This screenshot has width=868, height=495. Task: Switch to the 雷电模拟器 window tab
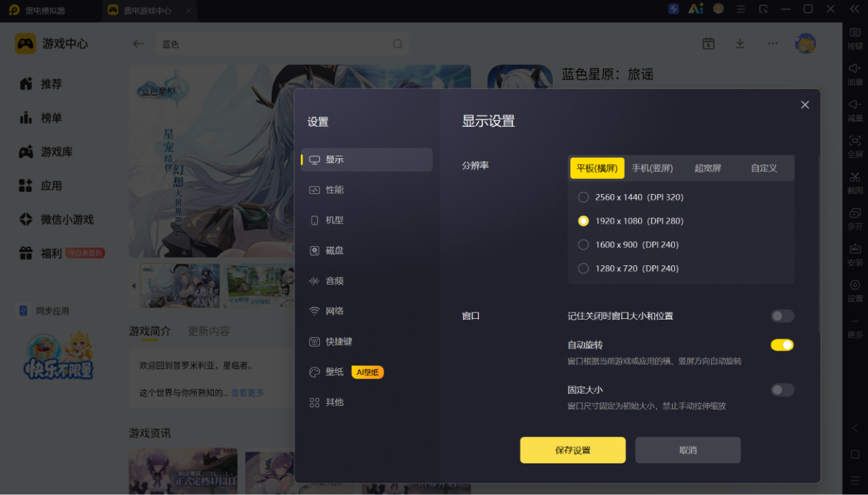[x=45, y=10]
